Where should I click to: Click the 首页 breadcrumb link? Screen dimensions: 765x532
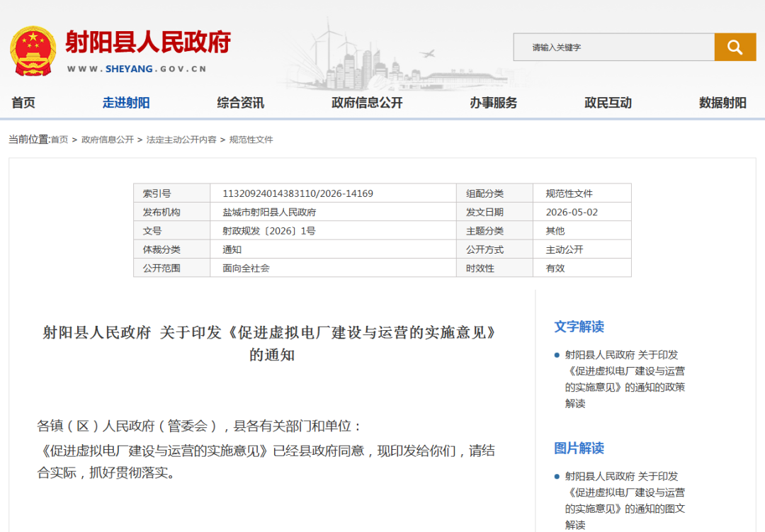59,140
